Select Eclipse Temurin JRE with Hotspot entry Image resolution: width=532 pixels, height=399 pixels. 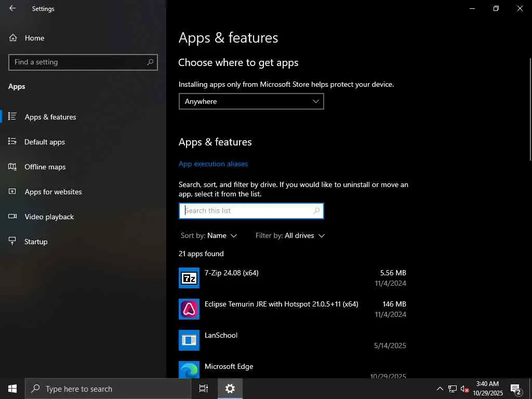point(281,304)
